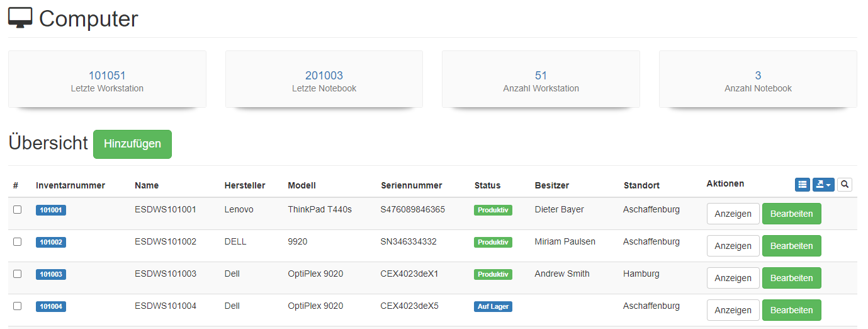Click the blue 101003 inventory badge
This screenshot has width=868, height=329.
[51, 275]
